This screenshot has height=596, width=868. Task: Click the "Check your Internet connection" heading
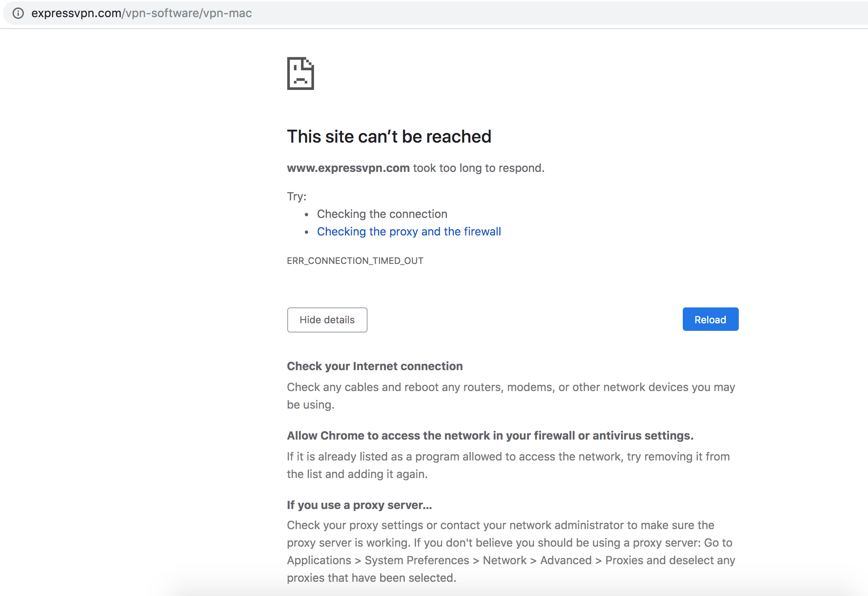coord(375,366)
